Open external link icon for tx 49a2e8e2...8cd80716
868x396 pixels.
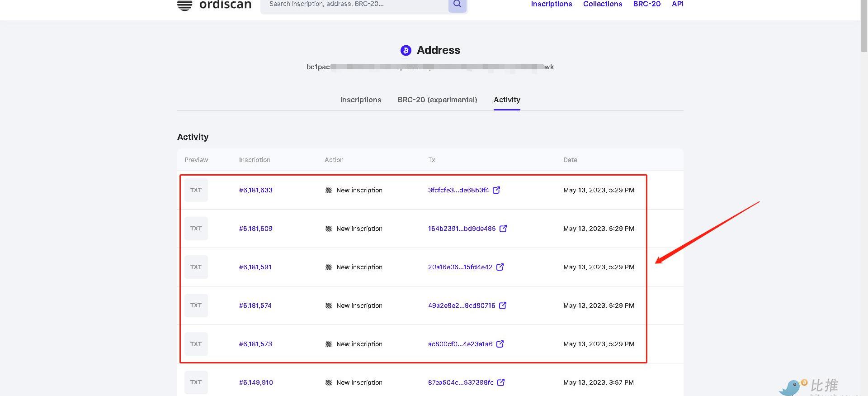click(503, 305)
